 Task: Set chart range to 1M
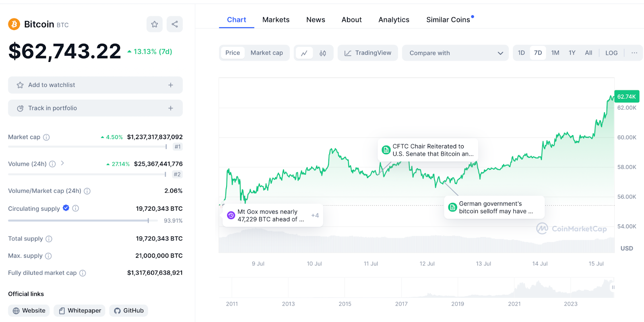[x=555, y=53]
